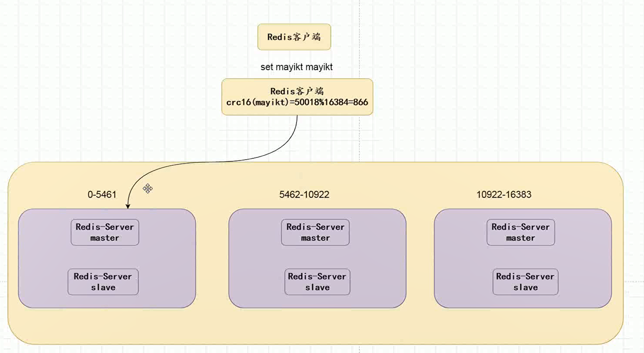The width and height of the screenshot is (644, 353).
Task: Select the middle purple node group container
Action: (251, 260)
